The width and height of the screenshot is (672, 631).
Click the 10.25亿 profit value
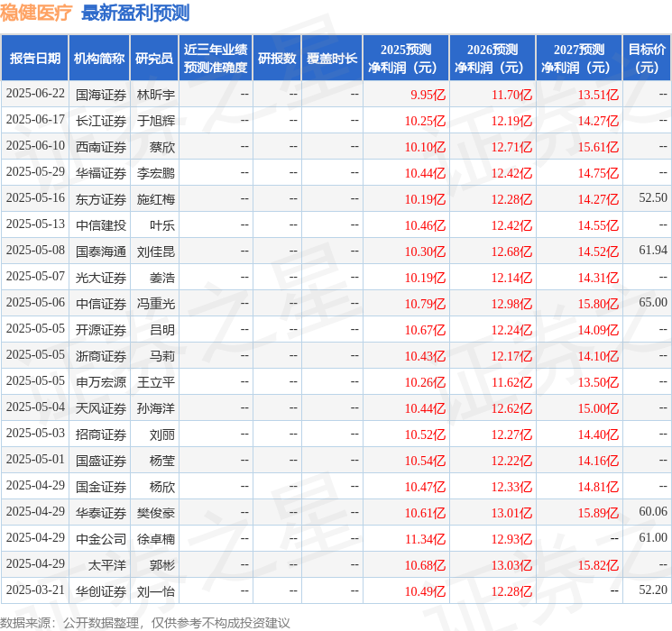point(425,121)
